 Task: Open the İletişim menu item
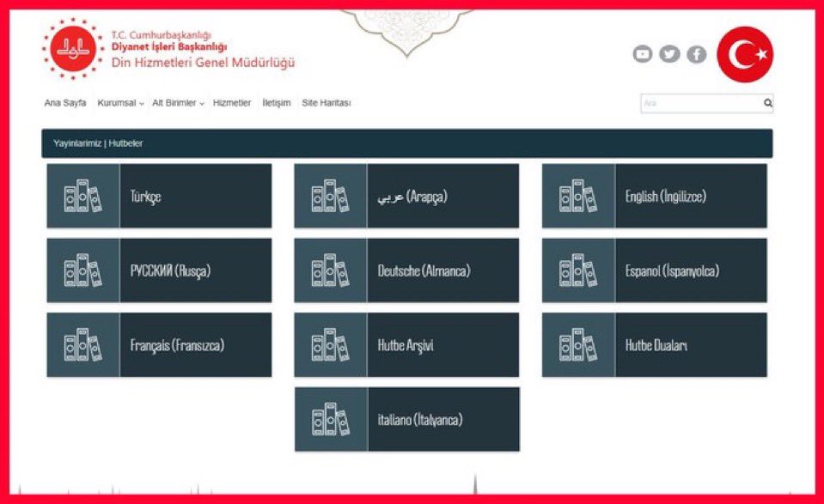tap(277, 103)
